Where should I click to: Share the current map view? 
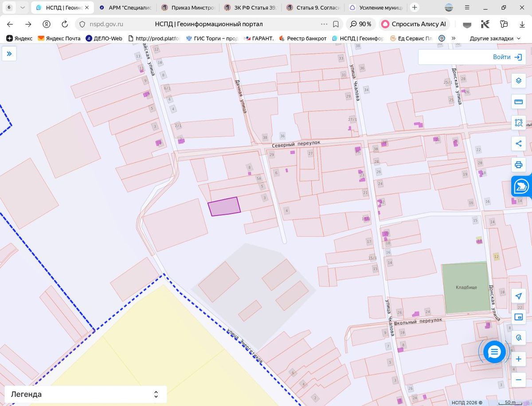(x=518, y=143)
